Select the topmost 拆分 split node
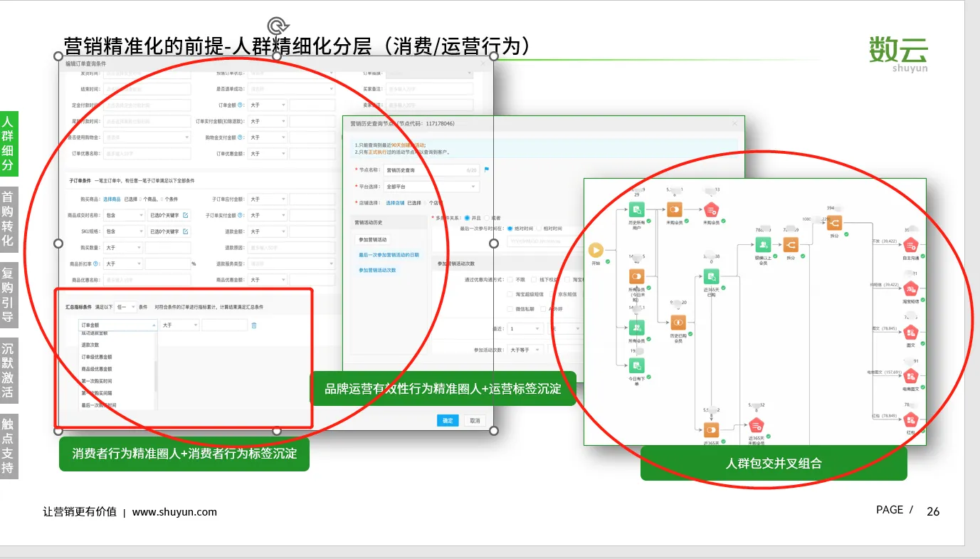The height and width of the screenshot is (559, 980). [835, 223]
